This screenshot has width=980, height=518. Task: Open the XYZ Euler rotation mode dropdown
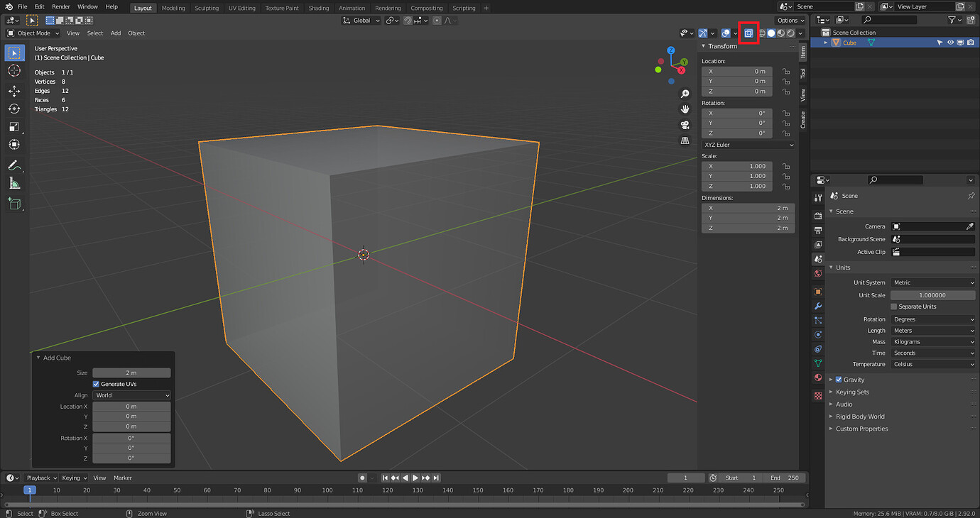pyautogui.click(x=748, y=145)
